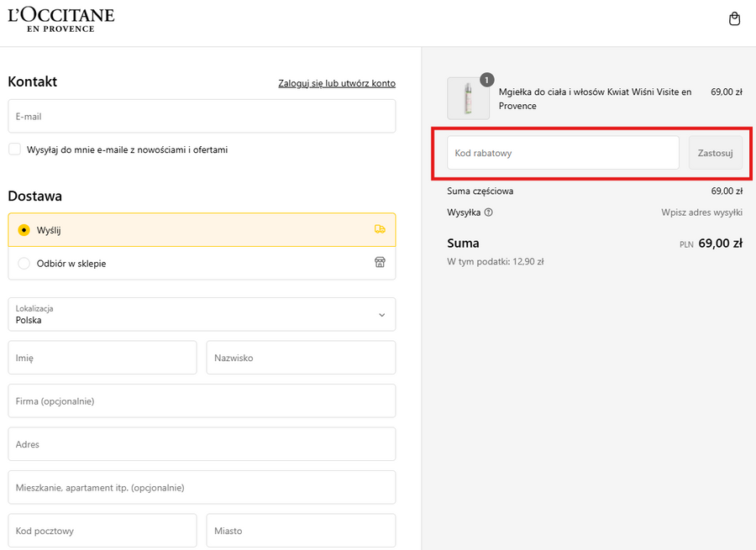
Task: Click the Nazwisko surname field
Action: pos(301,358)
